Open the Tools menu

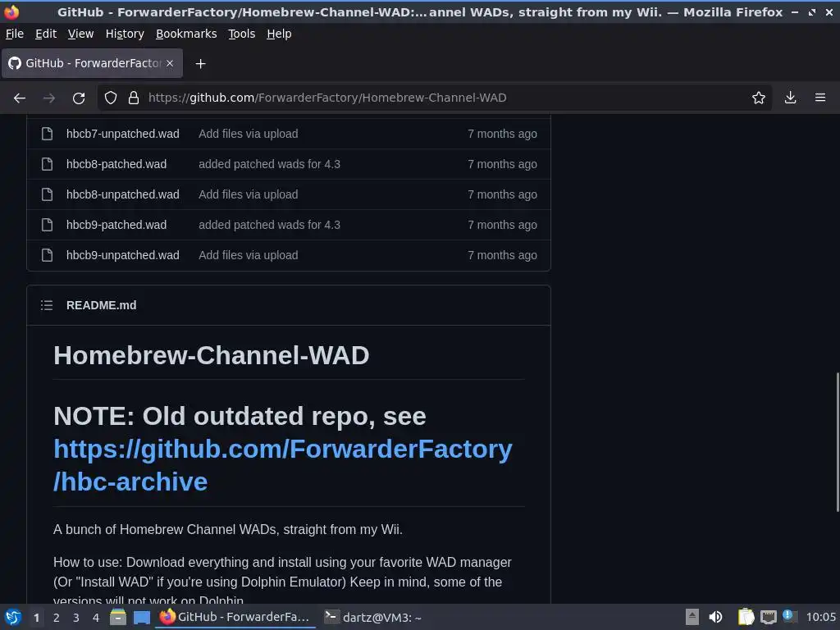[242, 34]
